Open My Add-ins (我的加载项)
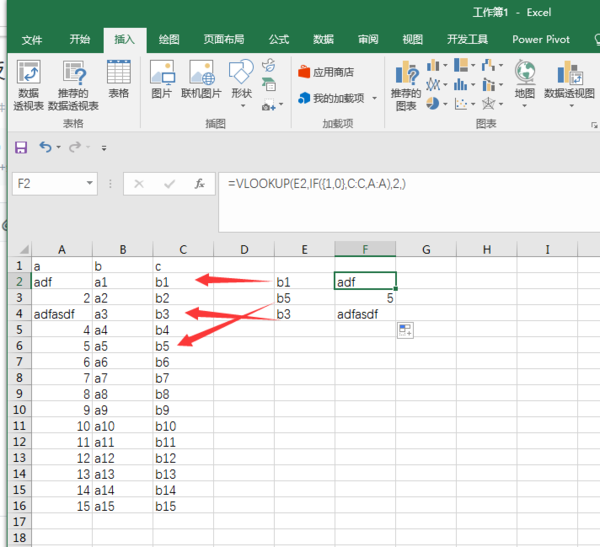 331,98
